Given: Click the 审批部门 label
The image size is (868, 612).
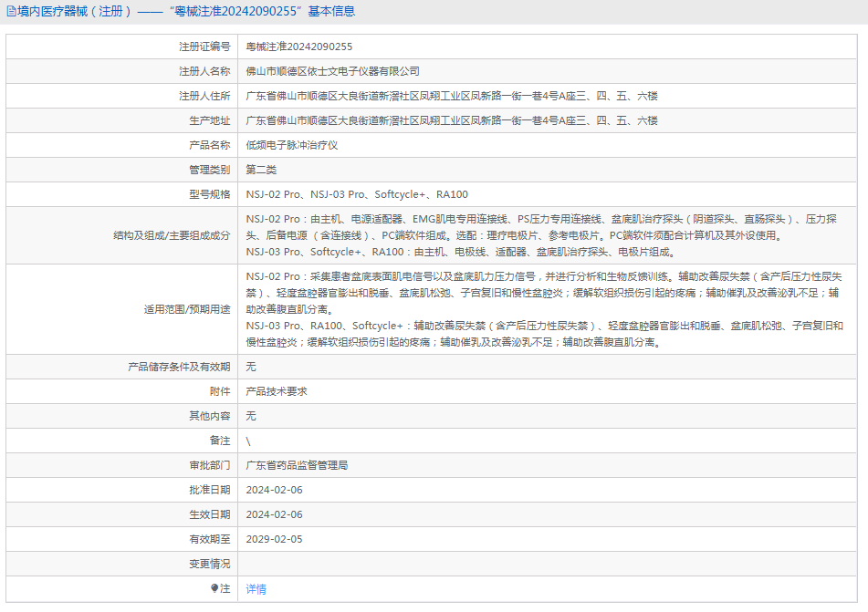Looking at the screenshot, I should pos(209,465).
